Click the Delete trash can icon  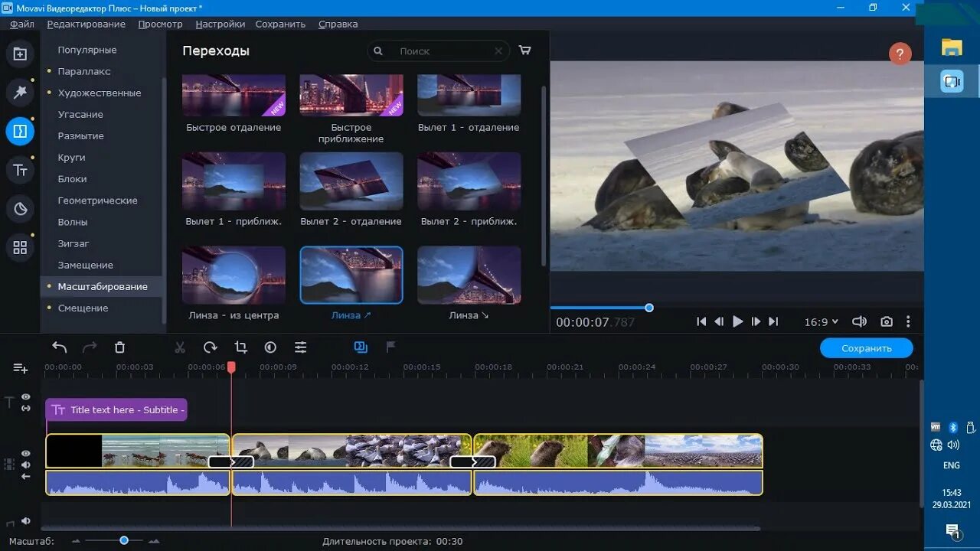[x=119, y=347]
